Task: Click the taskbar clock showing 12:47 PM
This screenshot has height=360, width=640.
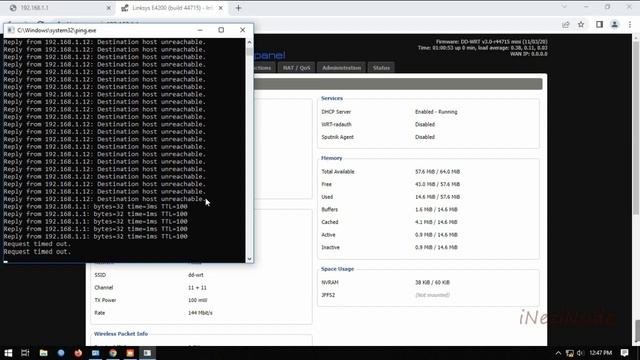Action: point(600,353)
